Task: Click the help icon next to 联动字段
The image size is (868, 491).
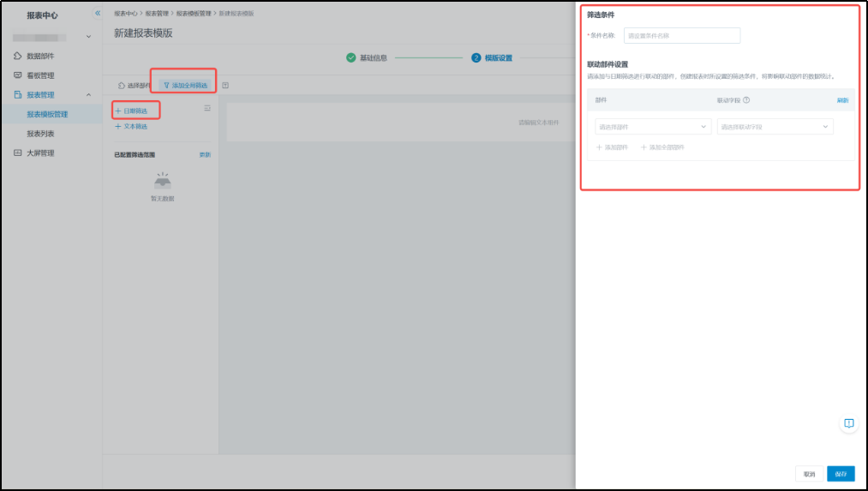Action: point(746,100)
